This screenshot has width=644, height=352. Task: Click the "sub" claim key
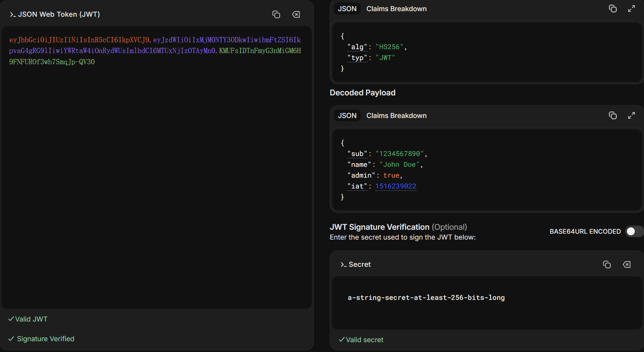[357, 154]
